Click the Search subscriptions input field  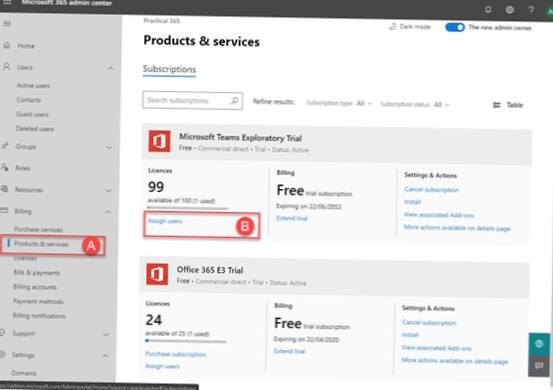point(193,100)
